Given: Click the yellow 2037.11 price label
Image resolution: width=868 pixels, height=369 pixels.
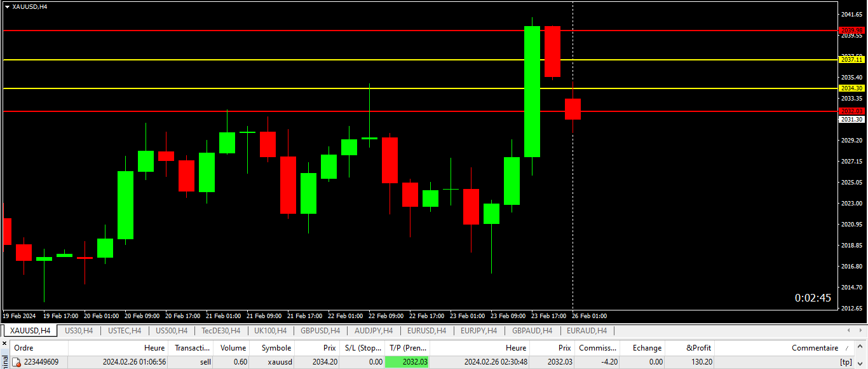Looking at the screenshot, I should [x=852, y=59].
